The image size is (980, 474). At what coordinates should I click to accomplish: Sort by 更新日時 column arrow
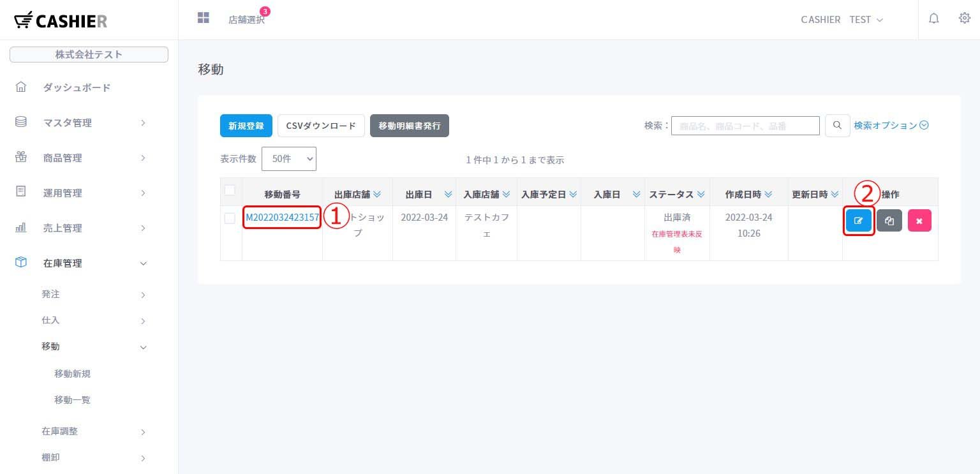pyautogui.click(x=835, y=194)
